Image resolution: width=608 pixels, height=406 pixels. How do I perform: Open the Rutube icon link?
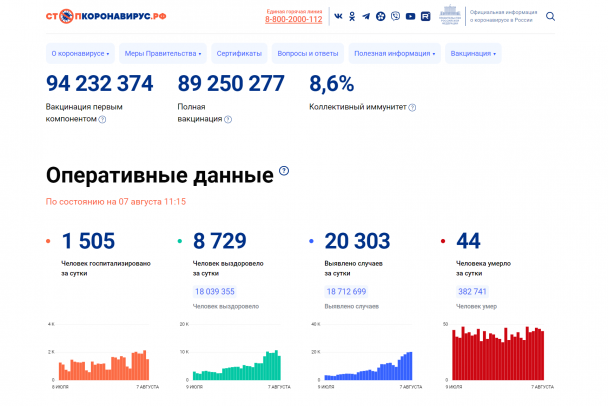[x=425, y=16]
